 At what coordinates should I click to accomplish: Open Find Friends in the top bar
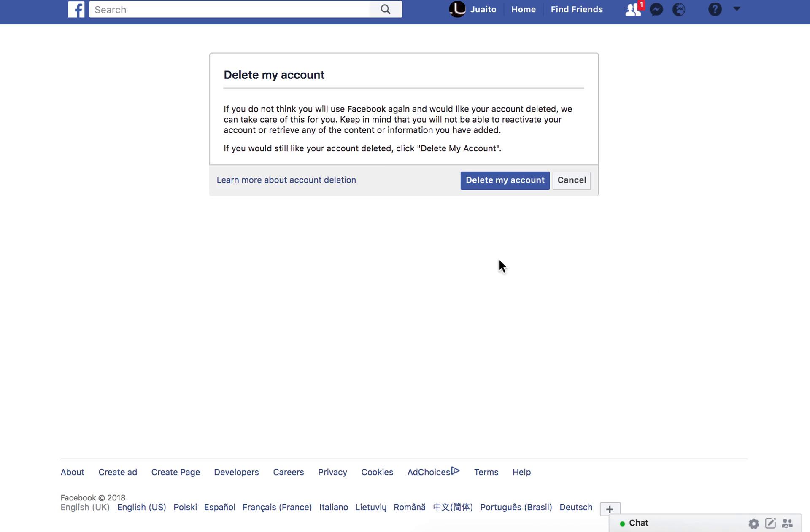[577, 9]
